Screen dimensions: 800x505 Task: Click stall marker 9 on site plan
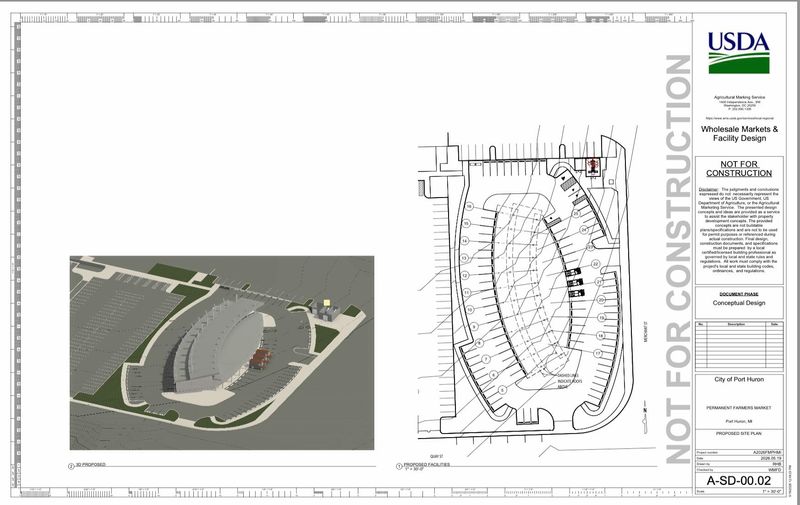click(474, 326)
